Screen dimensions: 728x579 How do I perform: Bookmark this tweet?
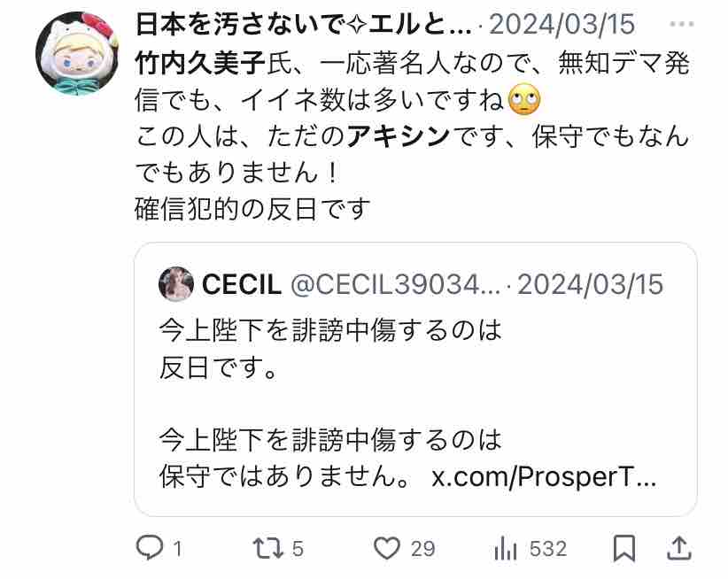tap(624, 548)
